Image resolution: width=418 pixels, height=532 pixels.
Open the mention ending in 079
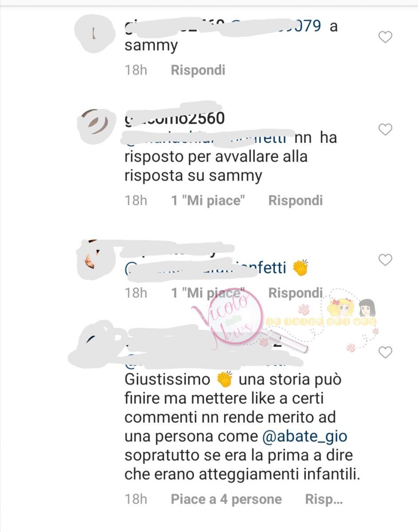point(276,26)
